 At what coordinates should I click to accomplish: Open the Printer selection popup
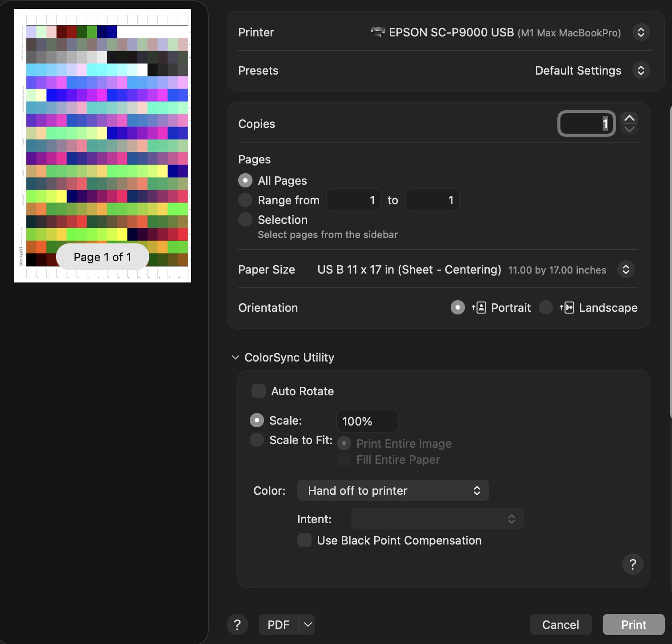tap(641, 32)
